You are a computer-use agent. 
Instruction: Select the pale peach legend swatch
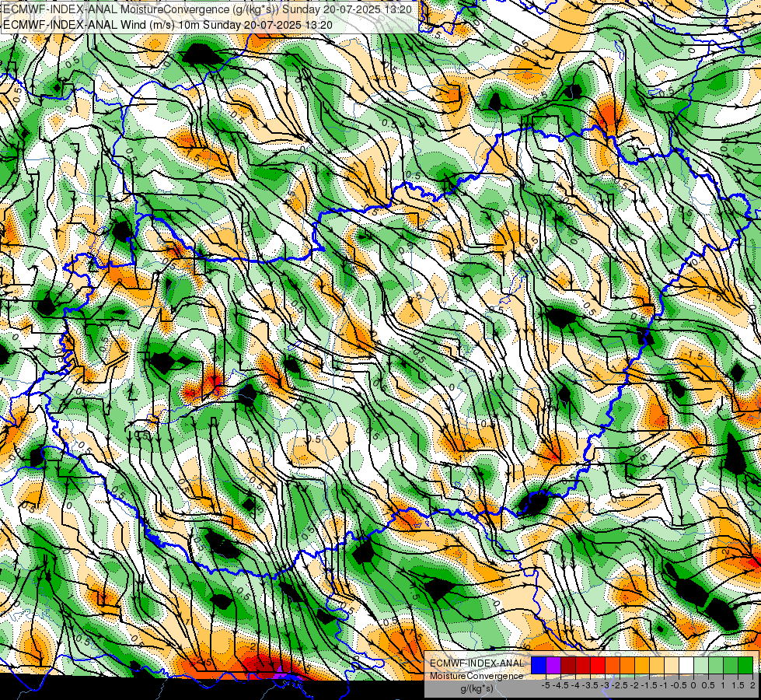click(672, 665)
